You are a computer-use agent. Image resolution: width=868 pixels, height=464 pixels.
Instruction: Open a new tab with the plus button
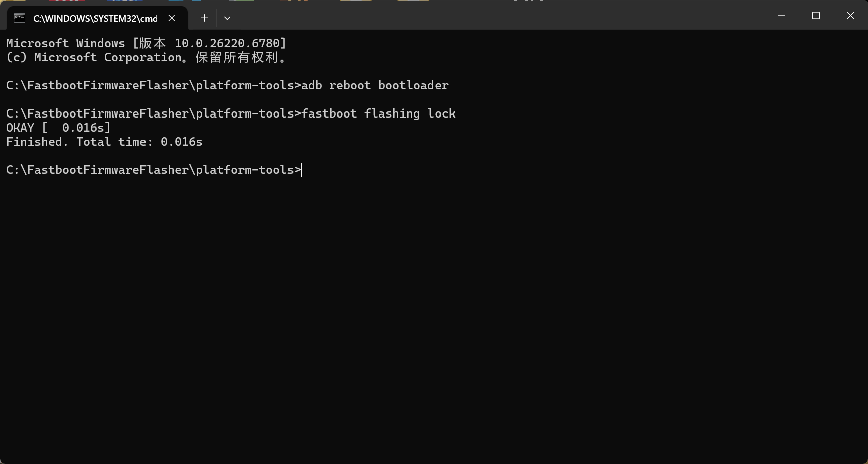204,18
